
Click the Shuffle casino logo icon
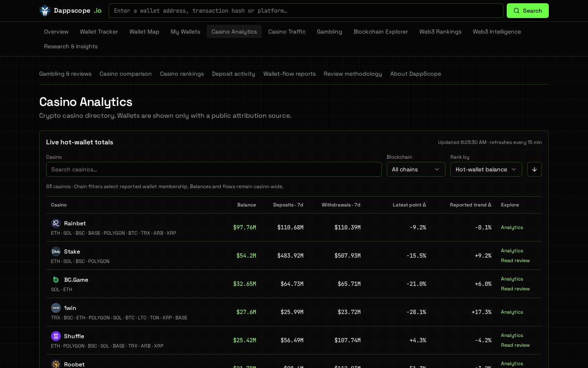[x=56, y=336]
